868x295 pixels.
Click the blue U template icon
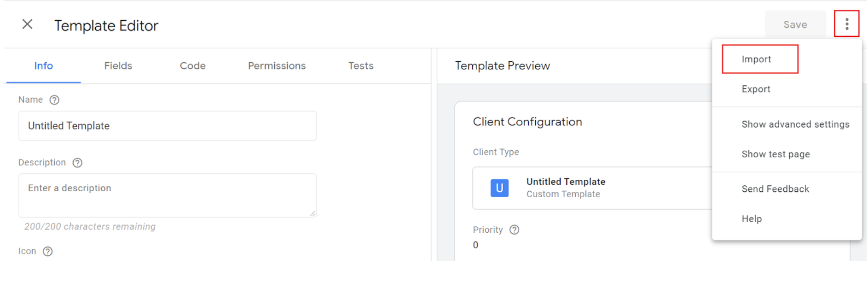pos(499,188)
